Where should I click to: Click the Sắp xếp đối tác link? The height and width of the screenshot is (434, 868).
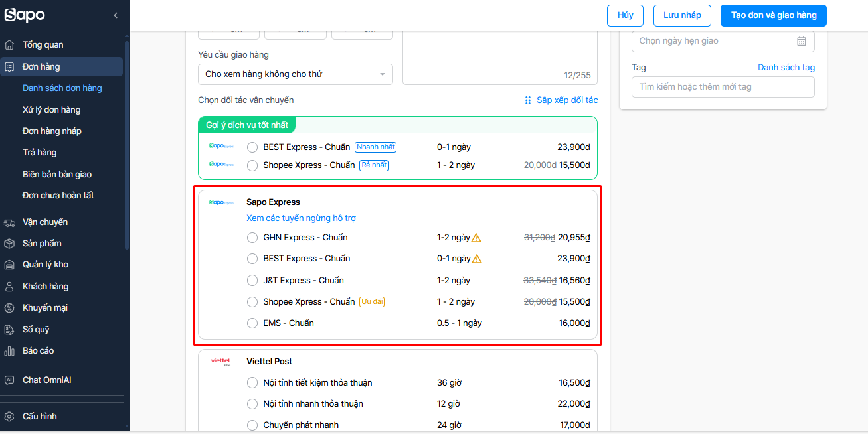tap(567, 100)
